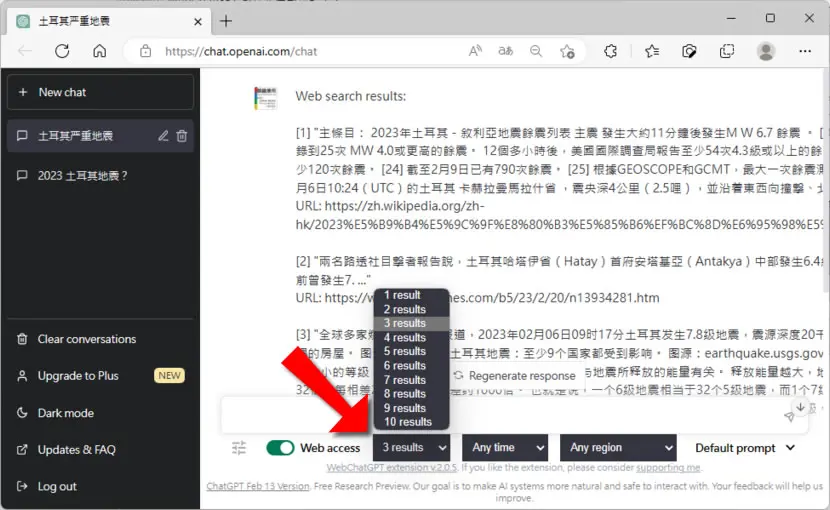Open the browser profile avatar

point(766,51)
